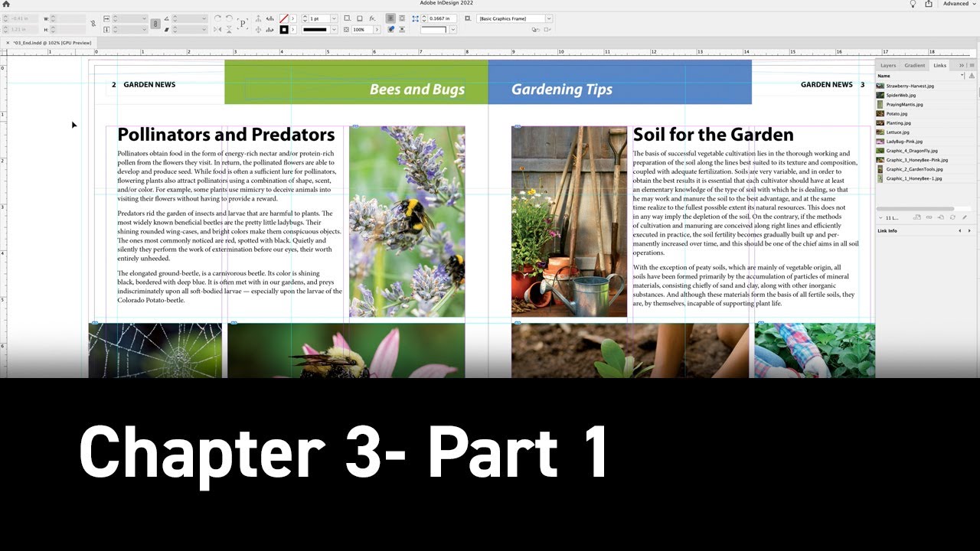The image size is (980, 551).
Task: Click the Select Previous Object icon
Action: 270,18
